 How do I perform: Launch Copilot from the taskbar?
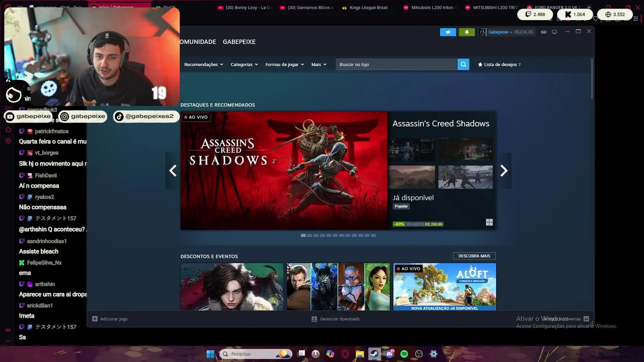pos(330,354)
